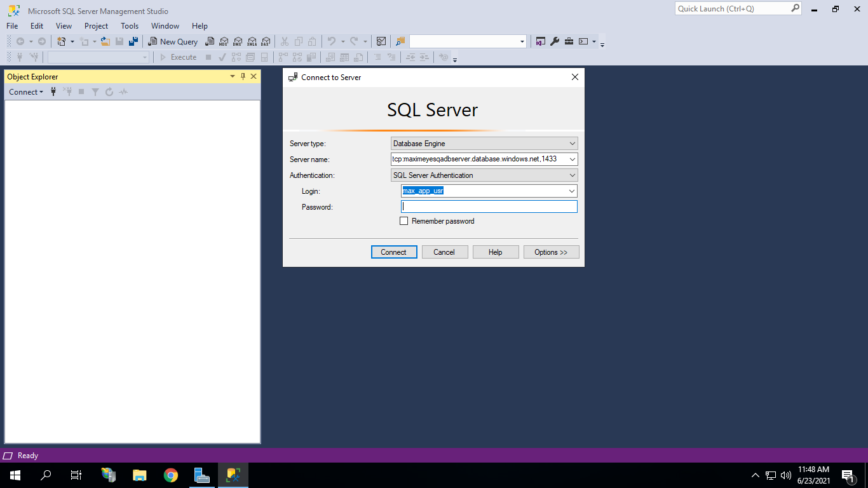Click the wrench Properties Window icon
868x488 pixels.
(555, 41)
